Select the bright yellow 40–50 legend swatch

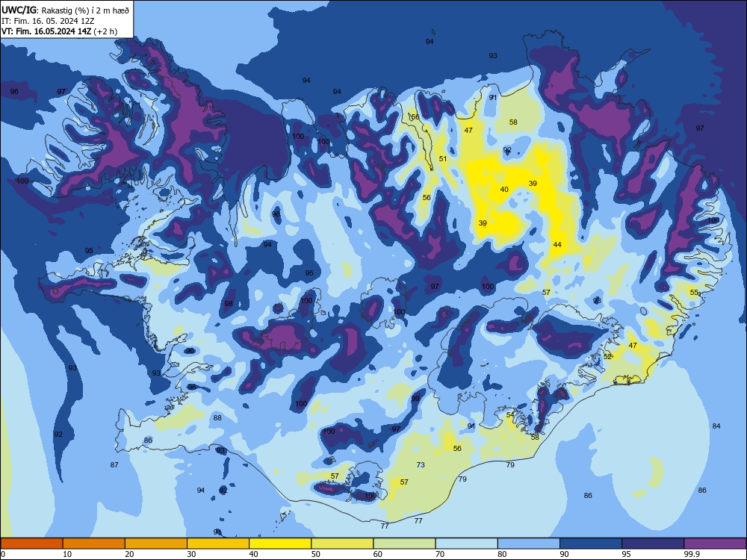click(x=280, y=544)
